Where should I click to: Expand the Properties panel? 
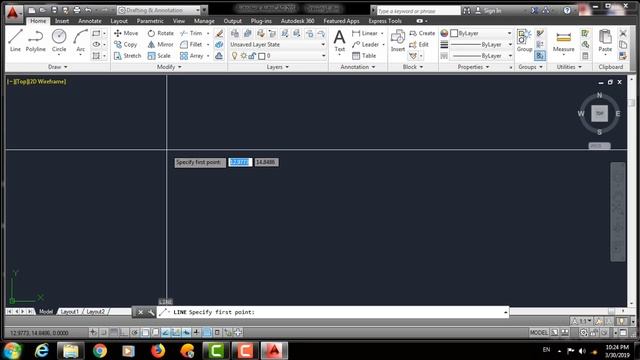(x=473, y=67)
